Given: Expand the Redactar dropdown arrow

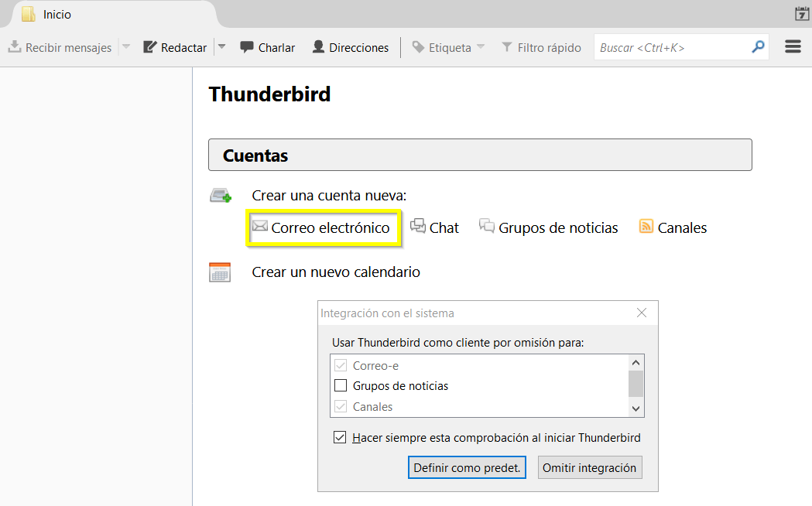Looking at the screenshot, I should [222, 47].
